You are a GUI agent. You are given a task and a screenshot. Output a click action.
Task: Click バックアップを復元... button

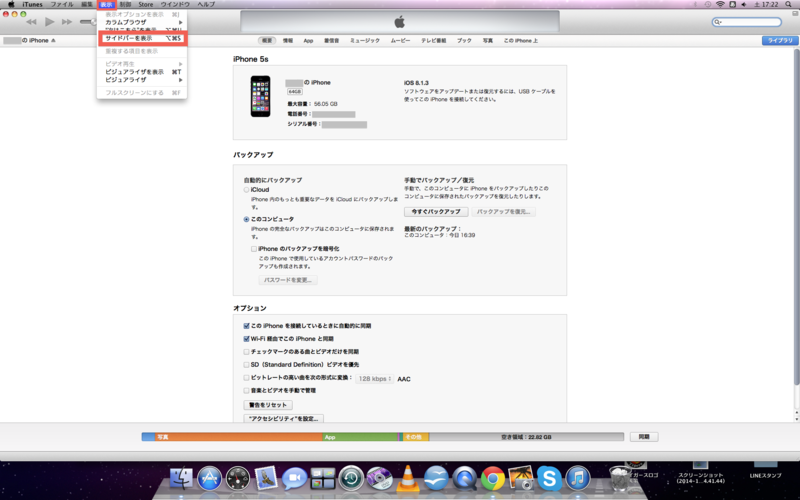(504, 211)
